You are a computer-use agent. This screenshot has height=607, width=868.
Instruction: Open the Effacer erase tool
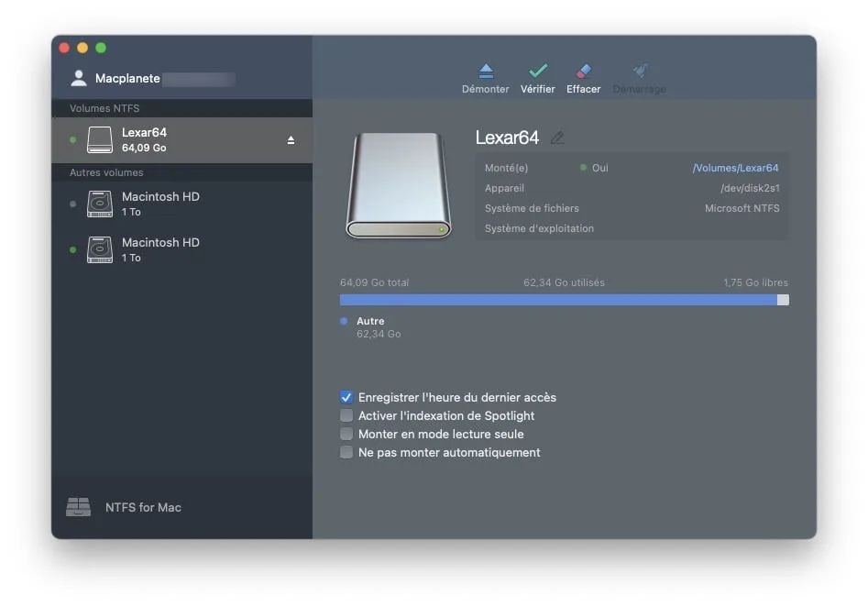(583, 78)
